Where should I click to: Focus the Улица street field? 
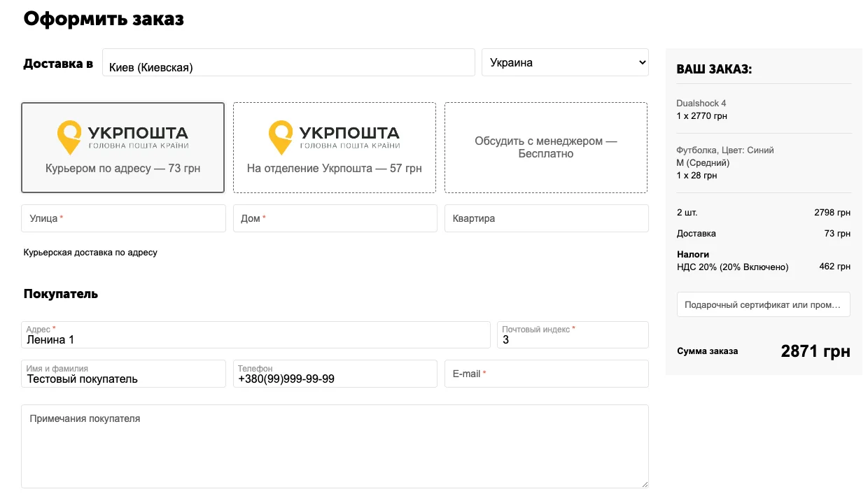coord(123,218)
